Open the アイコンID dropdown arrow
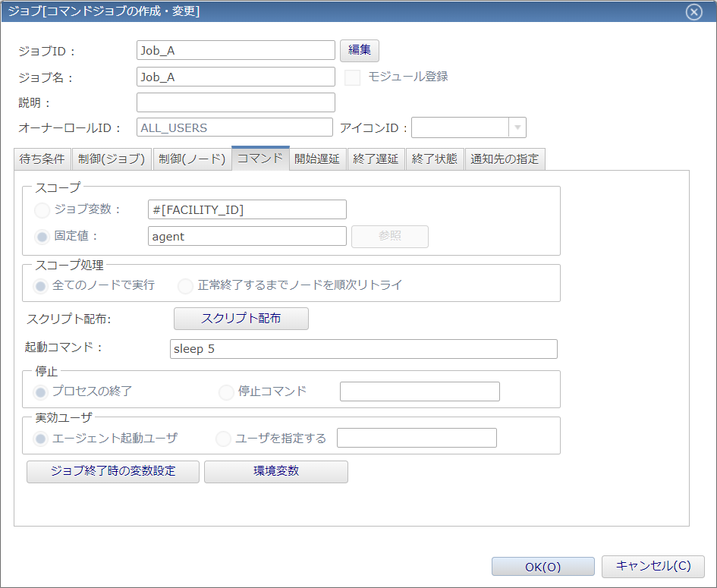Viewport: 717px width, 588px height. pyautogui.click(x=517, y=127)
